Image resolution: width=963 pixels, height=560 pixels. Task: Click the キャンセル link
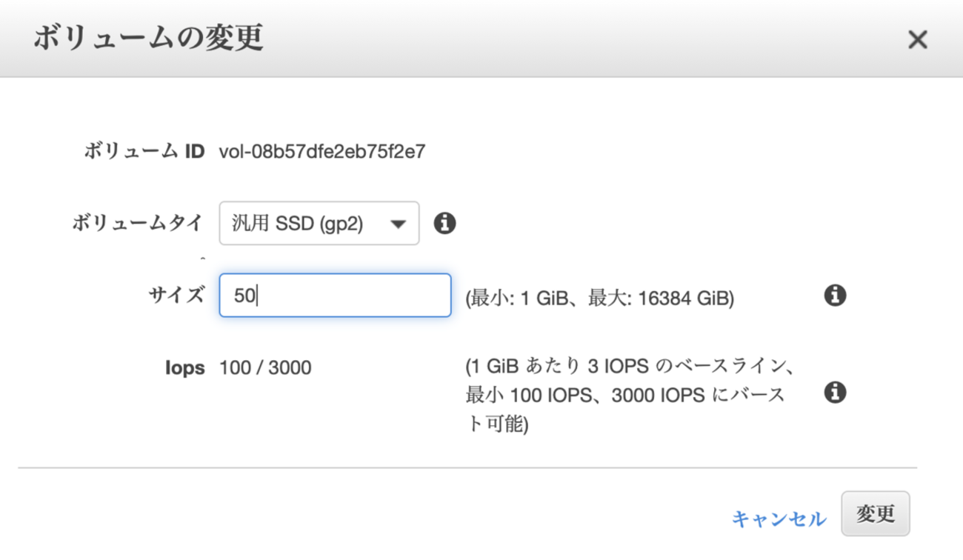pos(779,519)
